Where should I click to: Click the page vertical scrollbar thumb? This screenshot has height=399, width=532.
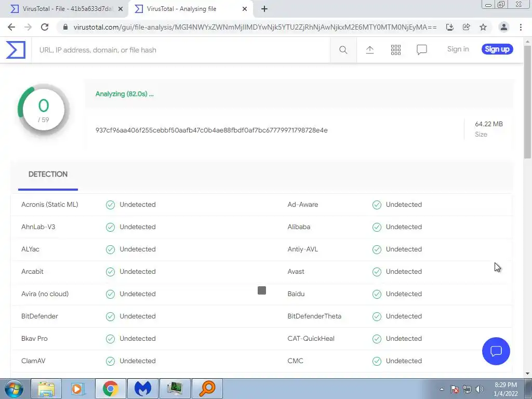(x=527, y=101)
